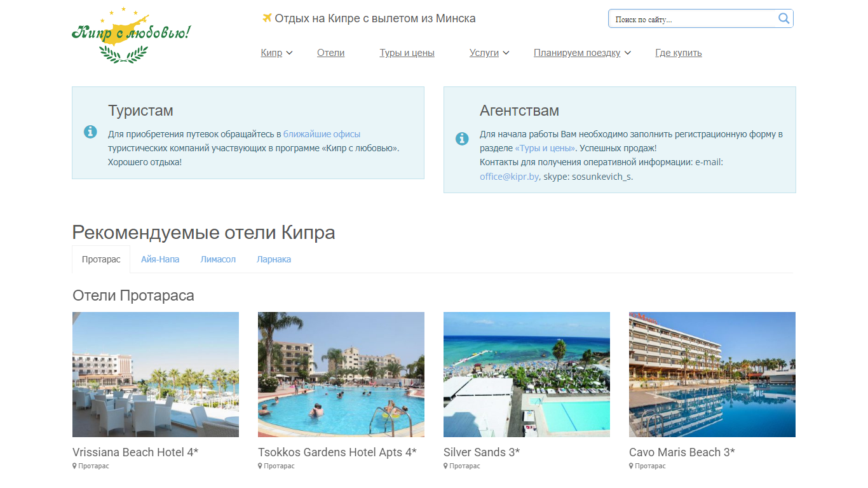This screenshot has width=868, height=488.
Task: Click the Vrissiana Beach Hotel photo
Action: tap(156, 374)
